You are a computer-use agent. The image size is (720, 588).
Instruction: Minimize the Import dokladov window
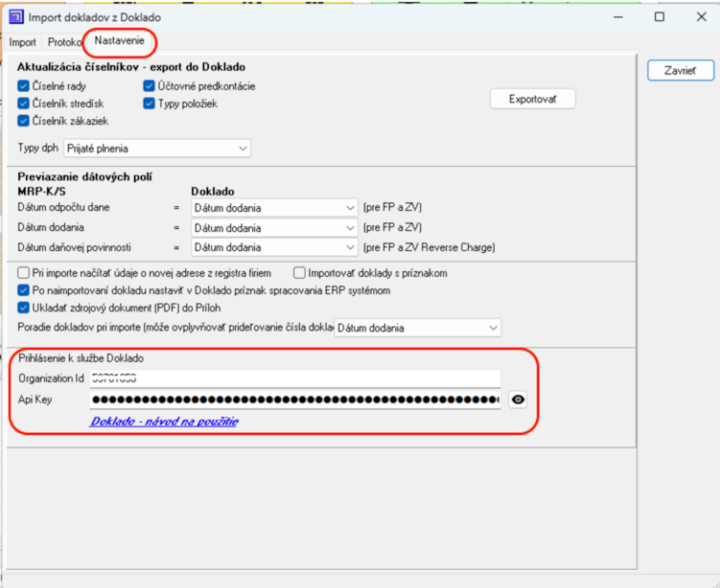618,17
